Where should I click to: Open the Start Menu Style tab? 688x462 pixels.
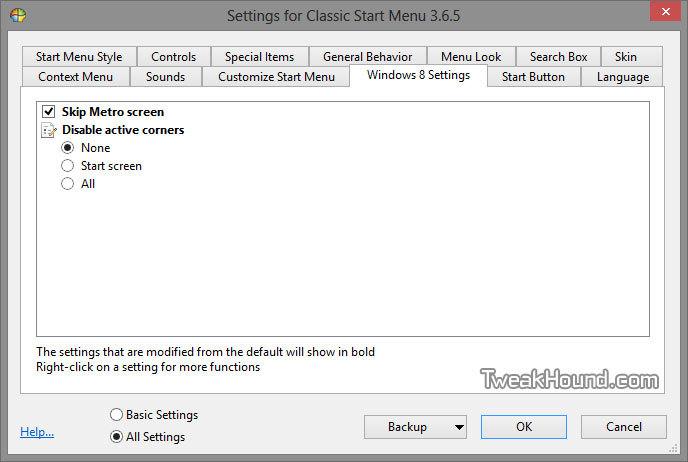pyautogui.click(x=79, y=57)
